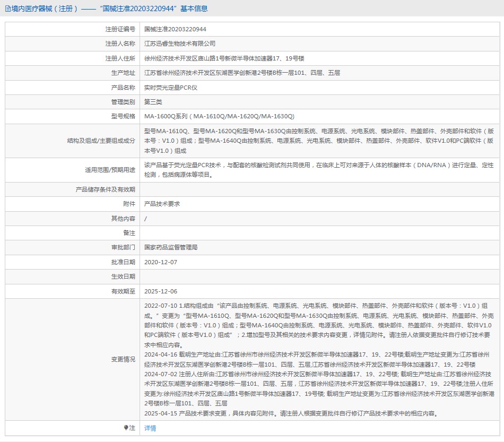Click production address 江苏省徐州经济技术开发区东湖医学创新港 text
Screen dimensions: 504x442
pos(242,73)
